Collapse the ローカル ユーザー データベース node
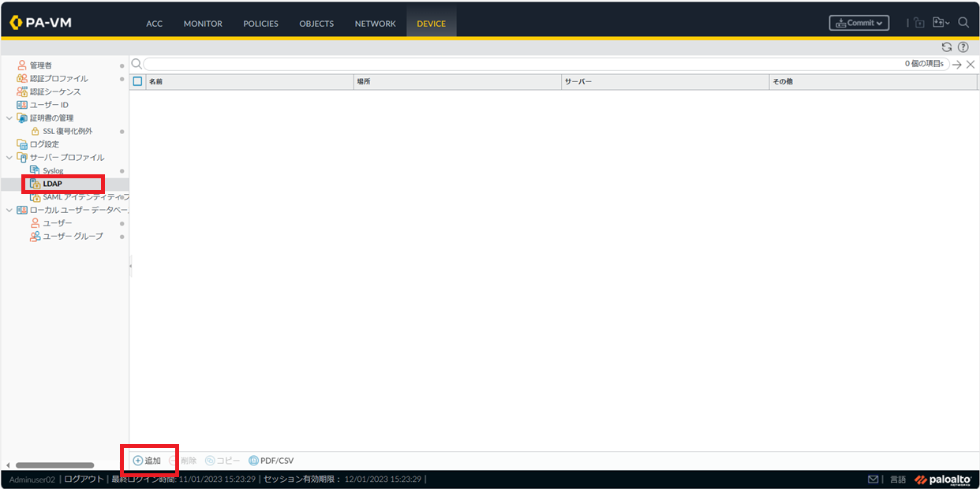This screenshot has height=489, width=980. (9, 210)
